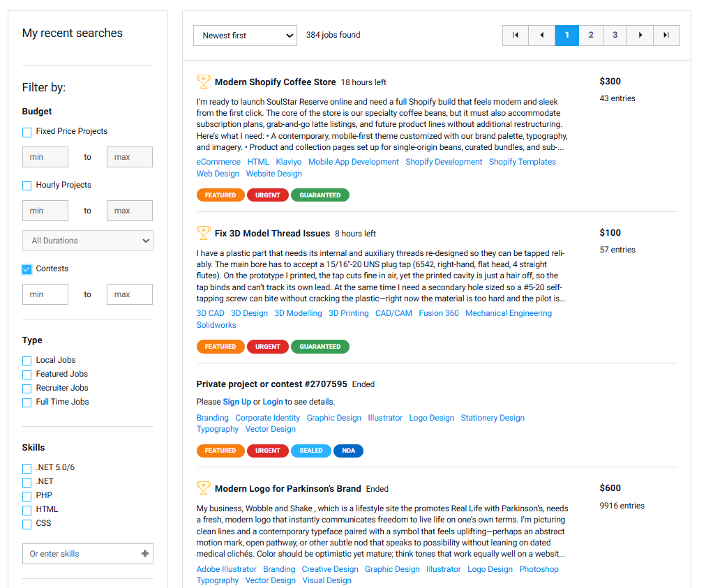Click the Shopify Development skill tag
The width and height of the screenshot is (713, 588).
click(443, 162)
